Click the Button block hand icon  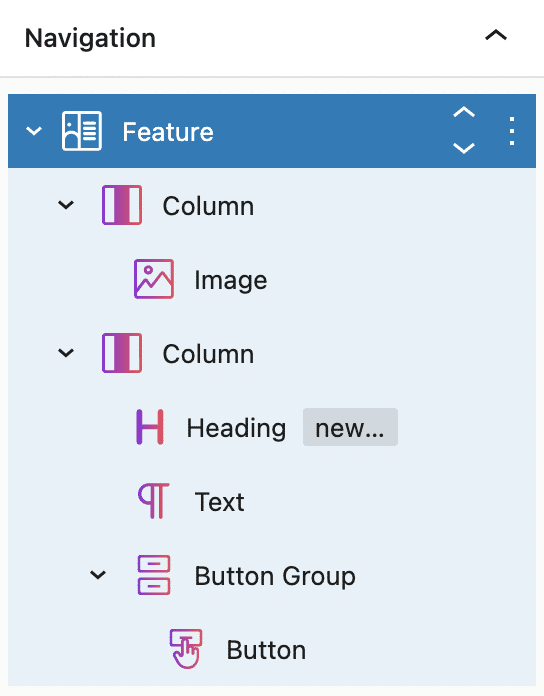click(186, 649)
